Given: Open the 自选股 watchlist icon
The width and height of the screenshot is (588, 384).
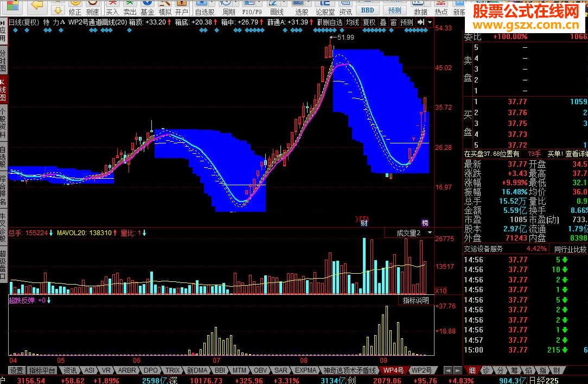Looking at the screenshot, I should point(204,8).
